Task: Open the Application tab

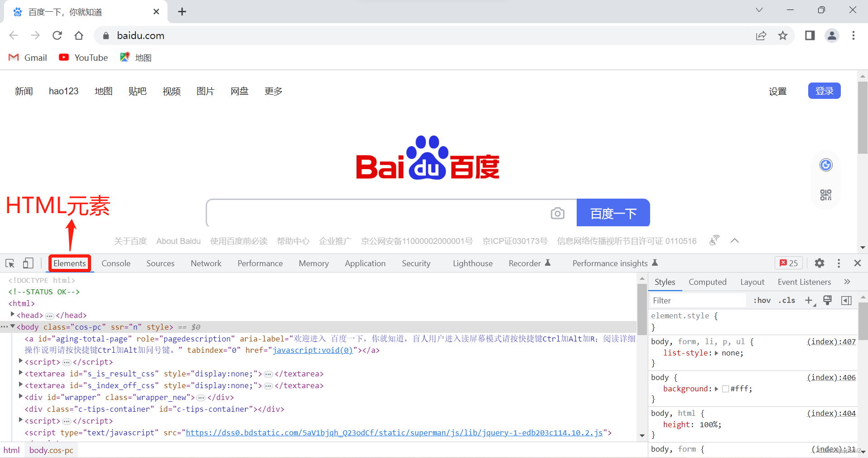Action: (x=365, y=263)
